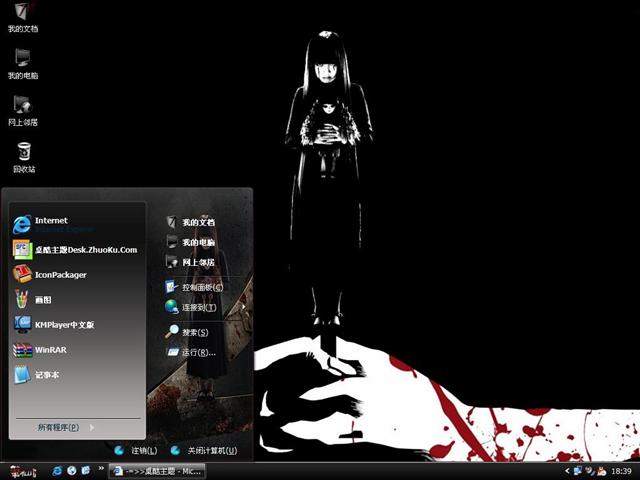Expand 所有程序(P) all programs list
The height and width of the screenshot is (480, 640).
66,427
